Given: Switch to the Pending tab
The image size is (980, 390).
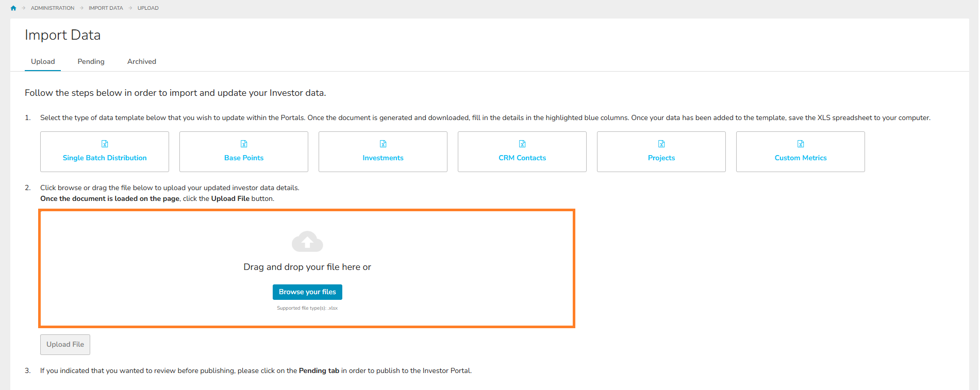Looking at the screenshot, I should (91, 61).
